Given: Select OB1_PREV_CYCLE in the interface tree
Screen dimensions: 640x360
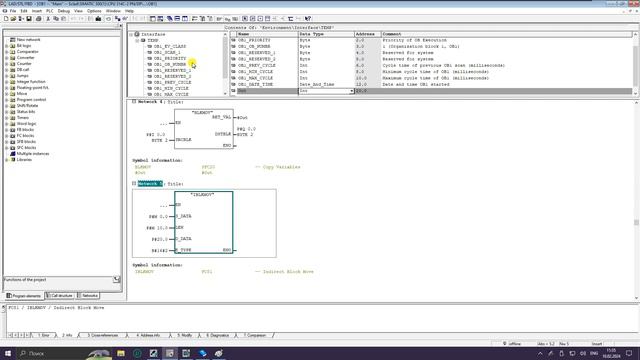Looking at the screenshot, I should pos(172,82).
